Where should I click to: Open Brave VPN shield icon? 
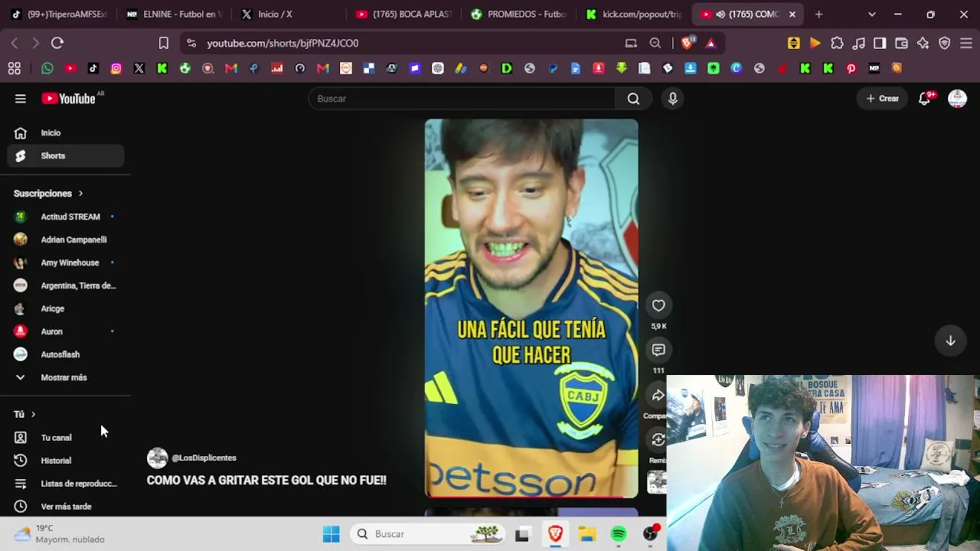click(945, 44)
